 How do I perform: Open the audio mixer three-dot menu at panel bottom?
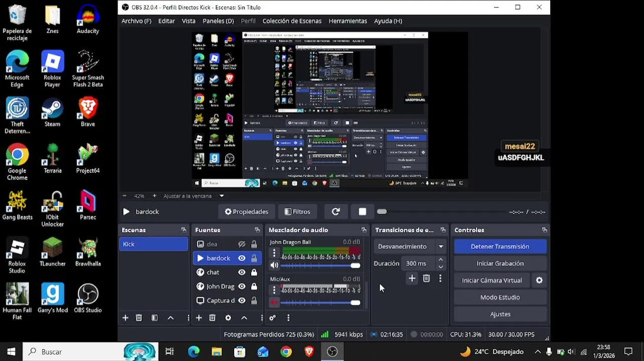click(x=288, y=318)
